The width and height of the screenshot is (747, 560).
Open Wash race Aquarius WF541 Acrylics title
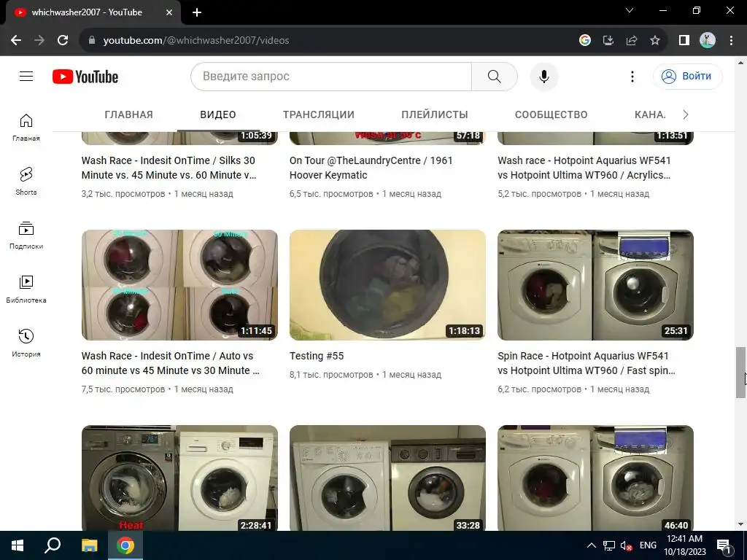pos(584,168)
